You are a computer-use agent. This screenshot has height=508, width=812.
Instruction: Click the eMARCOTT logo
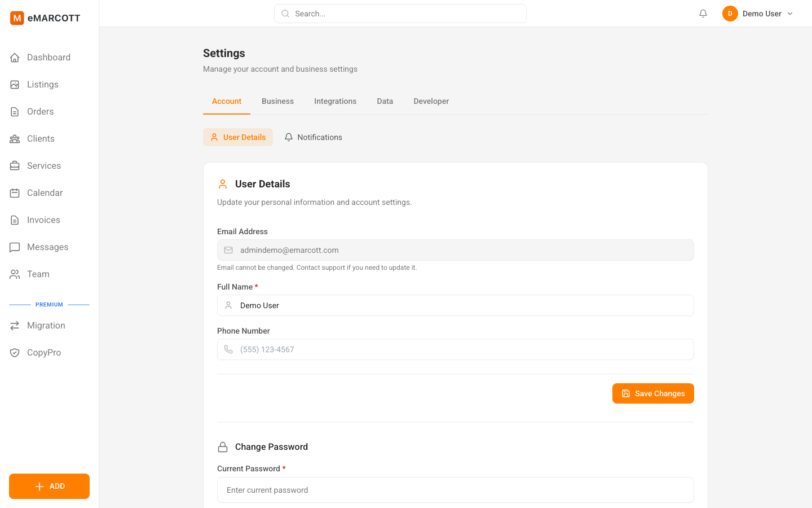tap(45, 17)
